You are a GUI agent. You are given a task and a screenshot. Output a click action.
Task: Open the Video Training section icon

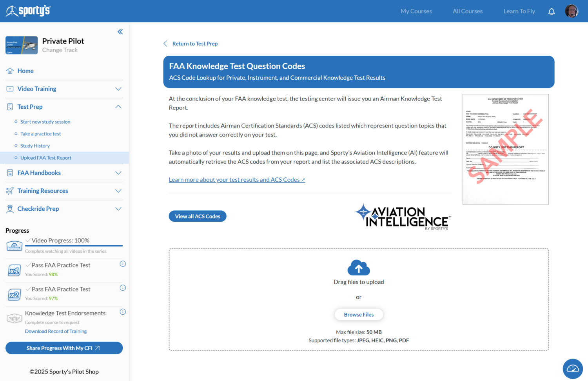(10, 89)
